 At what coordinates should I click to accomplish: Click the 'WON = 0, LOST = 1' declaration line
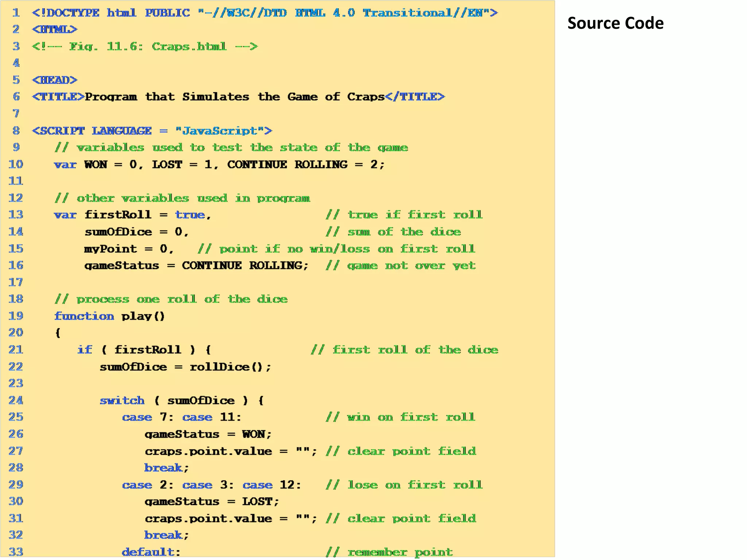219,164
